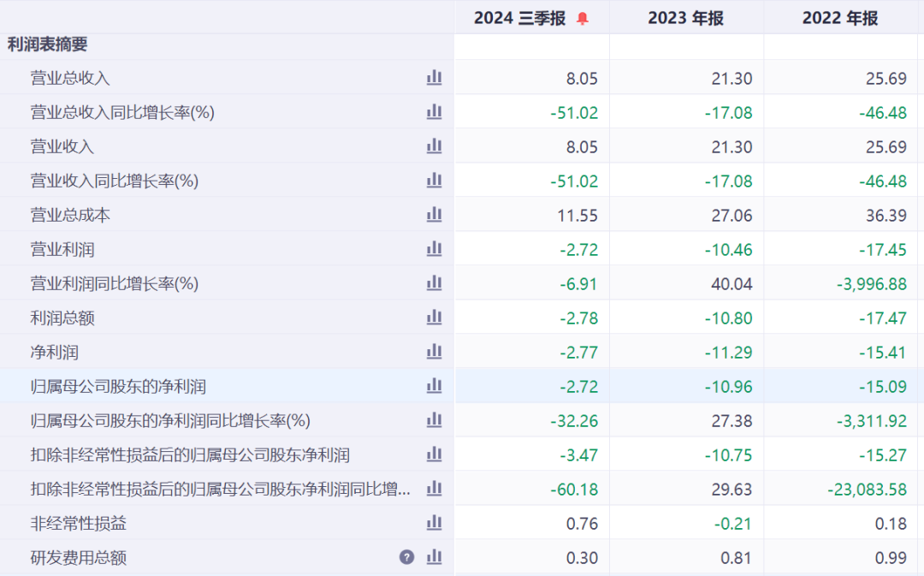Open chart icon beside 非经常性损益
Image resolution: width=924 pixels, height=576 pixels.
pos(434,523)
